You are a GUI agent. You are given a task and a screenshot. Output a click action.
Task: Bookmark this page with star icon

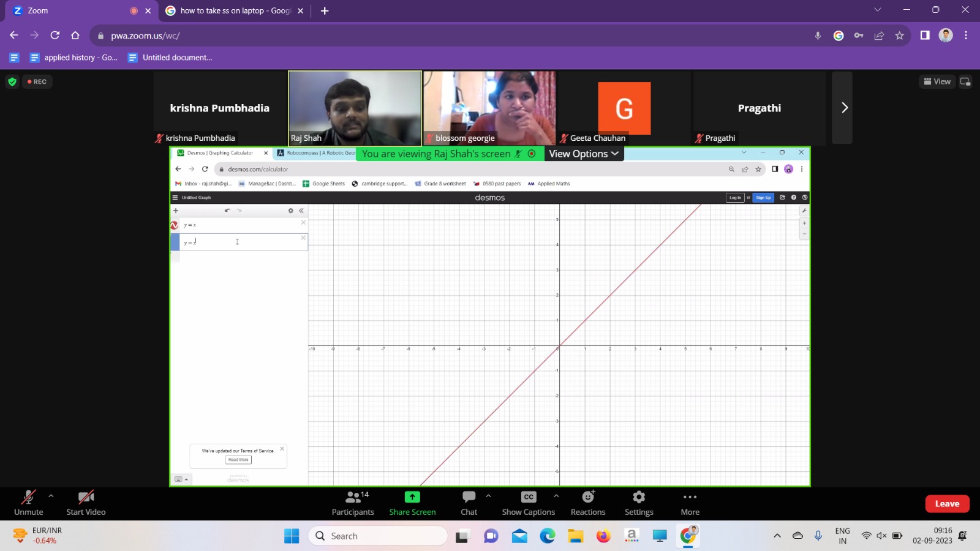click(899, 36)
